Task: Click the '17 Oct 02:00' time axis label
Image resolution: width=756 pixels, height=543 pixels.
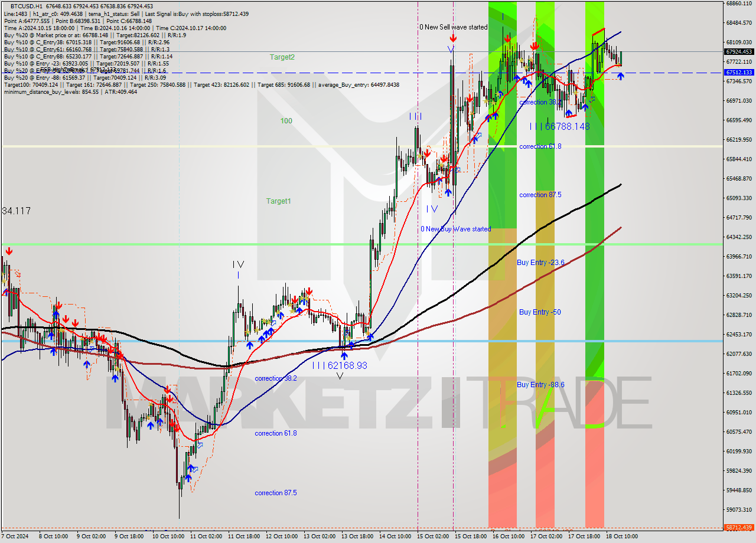Action: click(546, 537)
